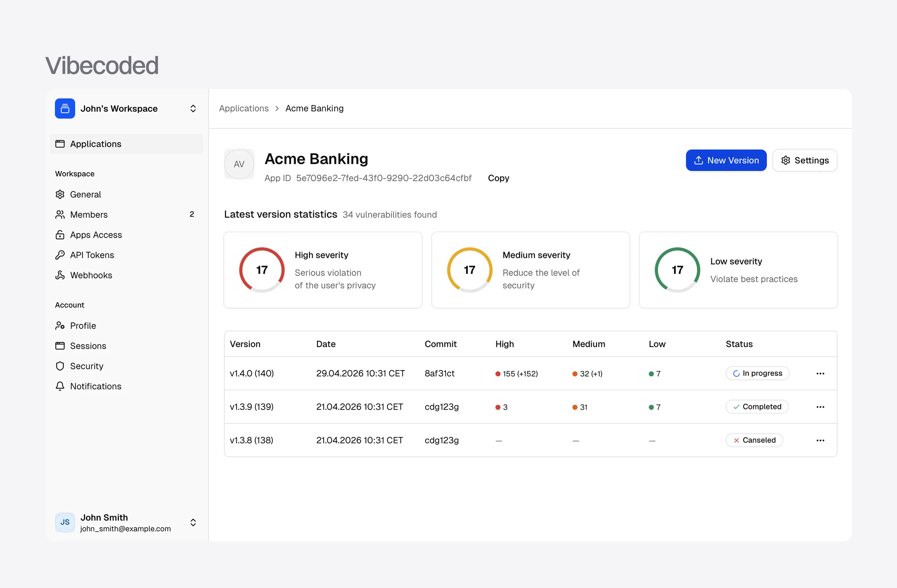Click the Version column header
The height and width of the screenshot is (588, 897).
pyautogui.click(x=245, y=344)
